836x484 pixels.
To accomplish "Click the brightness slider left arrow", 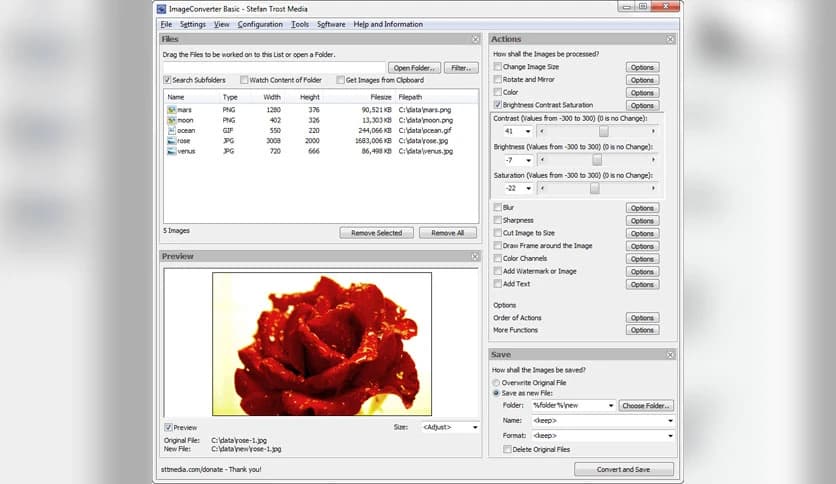I will (x=542, y=159).
